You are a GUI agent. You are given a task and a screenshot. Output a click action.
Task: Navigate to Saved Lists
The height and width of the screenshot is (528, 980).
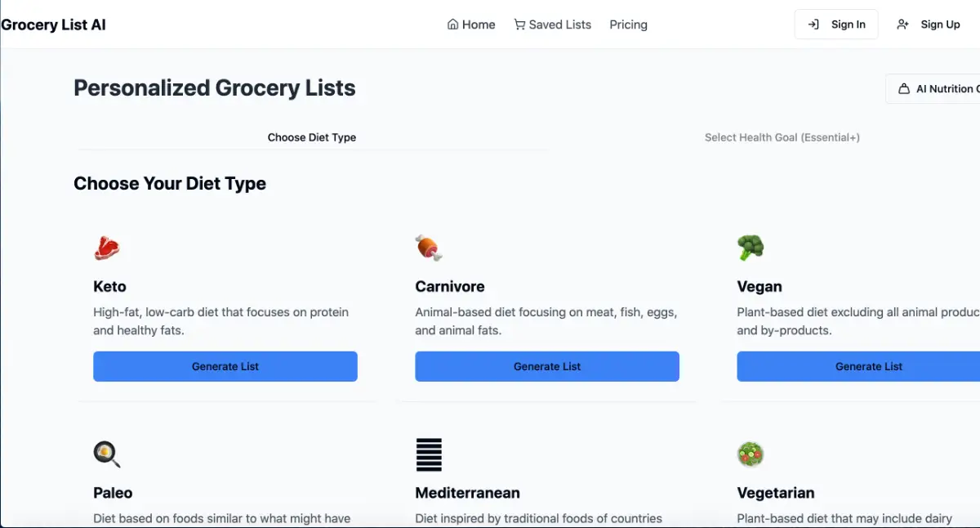tap(560, 25)
